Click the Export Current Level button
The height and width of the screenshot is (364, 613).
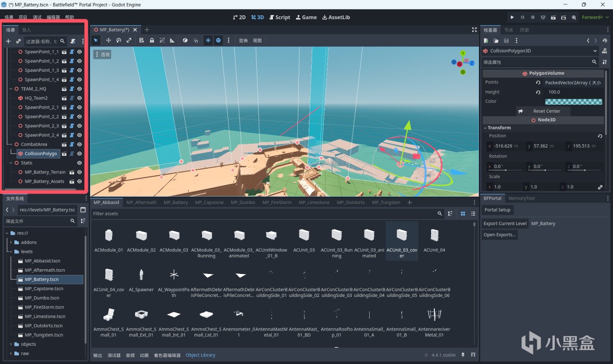[x=505, y=224]
